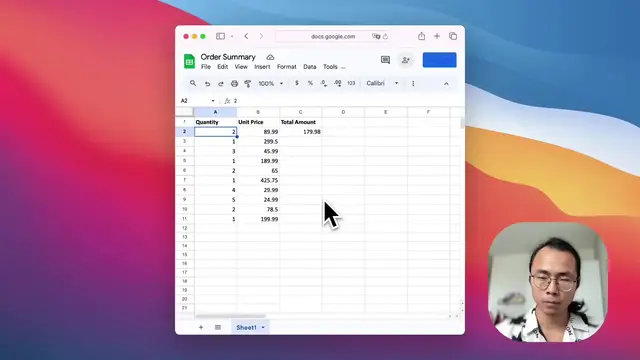The width and height of the screenshot is (640, 360).
Task: Increase decimal places
Action: (x=338, y=83)
